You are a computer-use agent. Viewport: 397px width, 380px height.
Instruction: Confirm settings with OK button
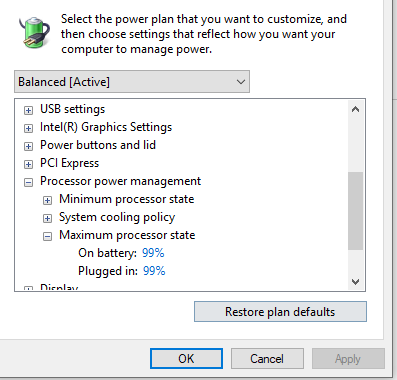coord(186,359)
